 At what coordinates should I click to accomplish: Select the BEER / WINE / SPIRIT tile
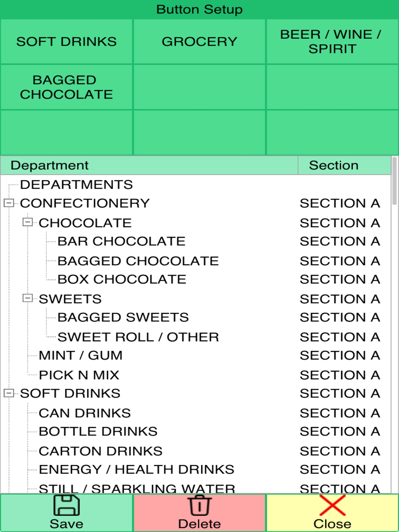[332, 42]
